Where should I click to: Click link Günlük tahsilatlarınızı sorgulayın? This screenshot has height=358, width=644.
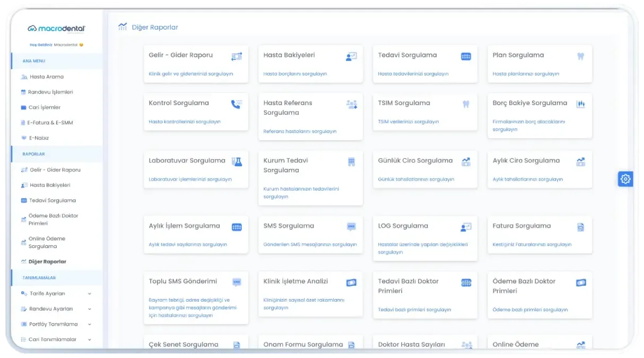coord(416,179)
